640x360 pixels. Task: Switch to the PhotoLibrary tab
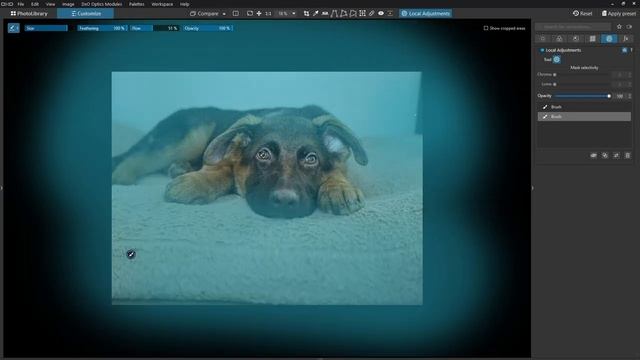(29, 13)
